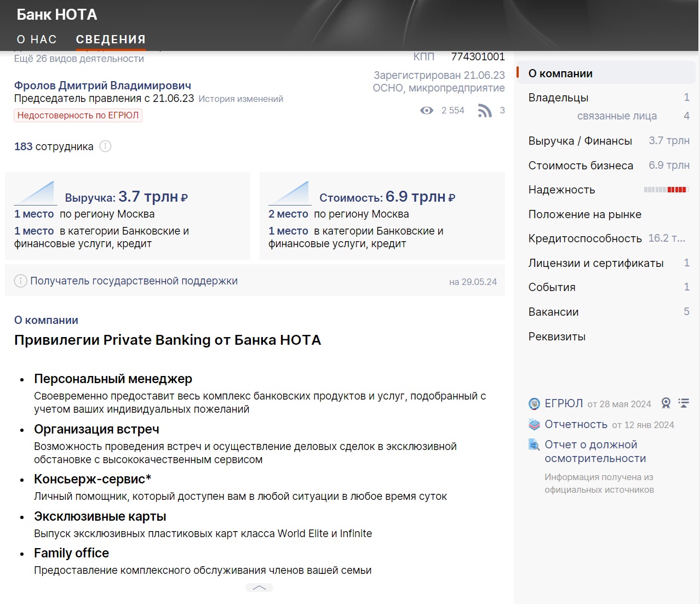Collapse the company description with bottom chevron
This screenshot has width=700, height=604.
[x=259, y=588]
